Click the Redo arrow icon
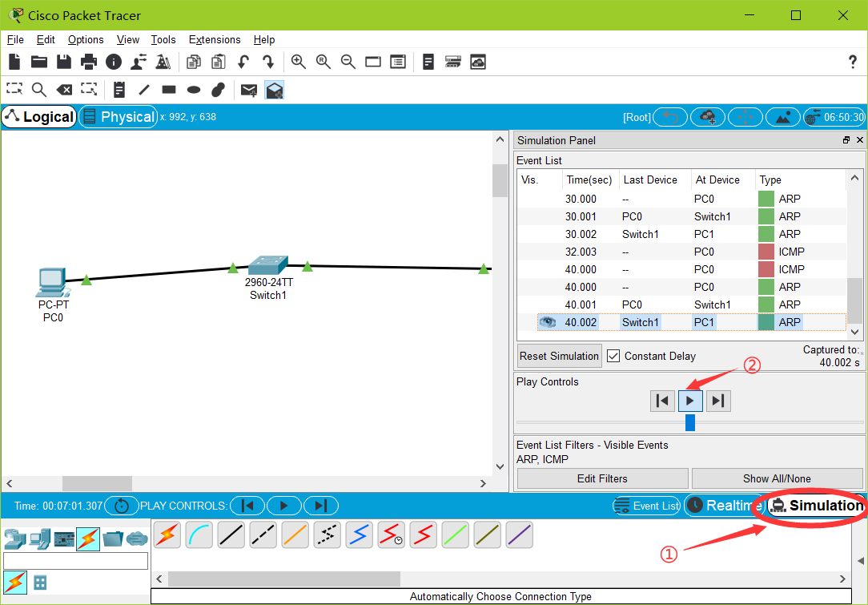 [268, 62]
